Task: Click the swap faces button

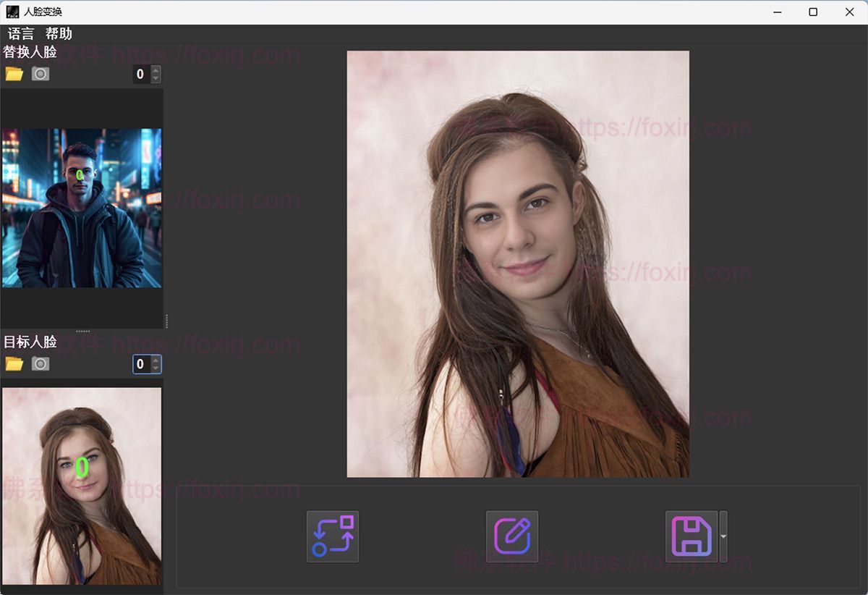Action: point(333,536)
